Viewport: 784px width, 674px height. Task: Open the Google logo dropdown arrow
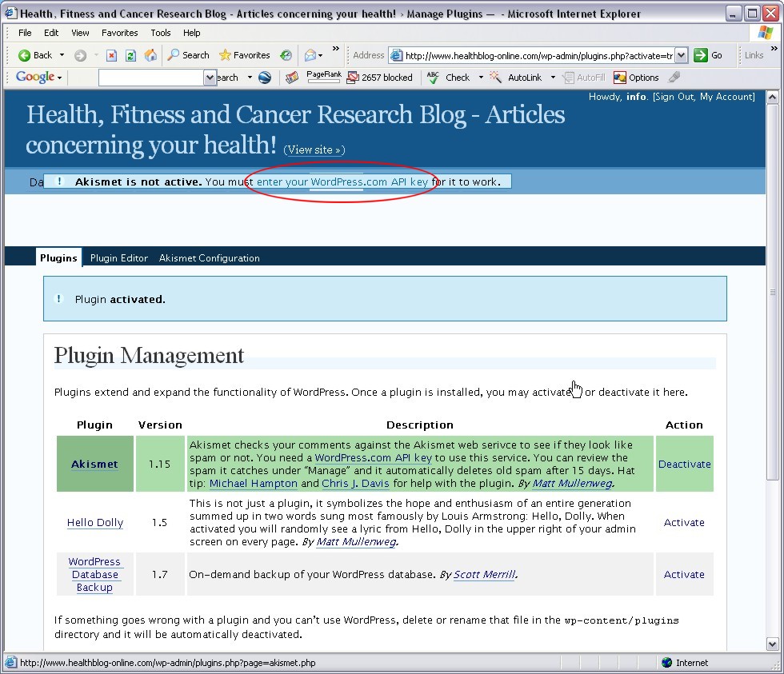tap(59, 78)
